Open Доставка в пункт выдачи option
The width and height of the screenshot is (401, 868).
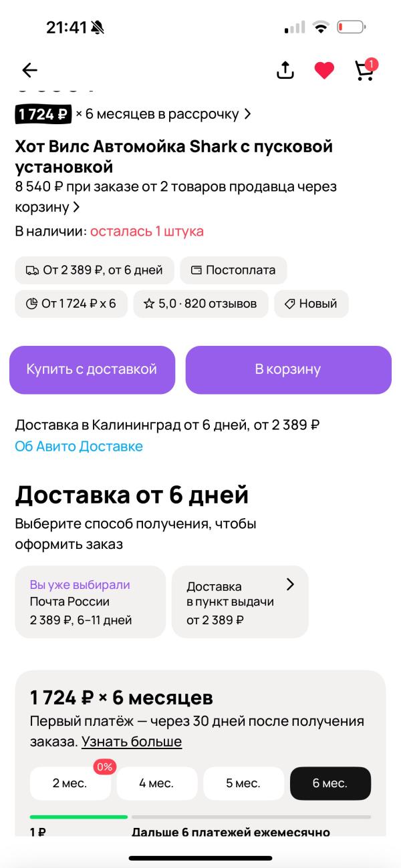tap(240, 602)
